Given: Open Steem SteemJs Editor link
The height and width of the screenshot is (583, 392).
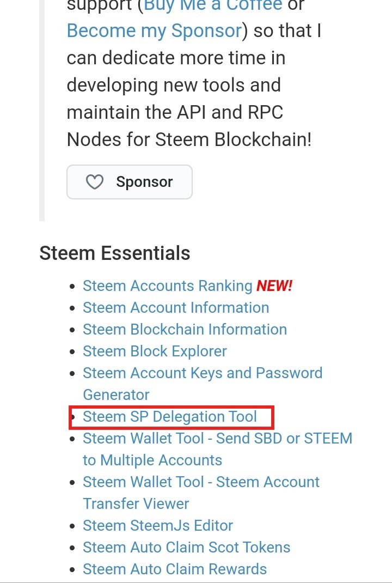Looking at the screenshot, I should [158, 525].
